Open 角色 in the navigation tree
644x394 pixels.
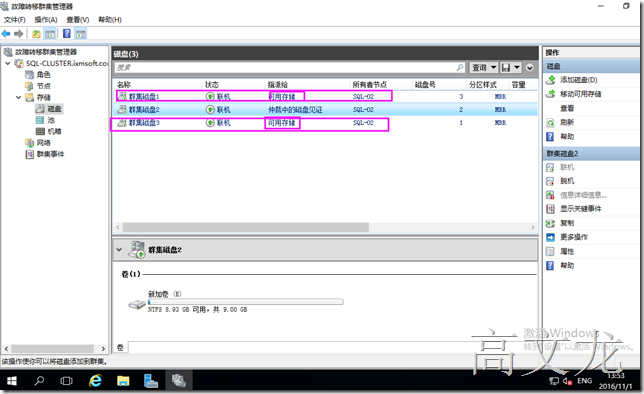click(x=44, y=74)
